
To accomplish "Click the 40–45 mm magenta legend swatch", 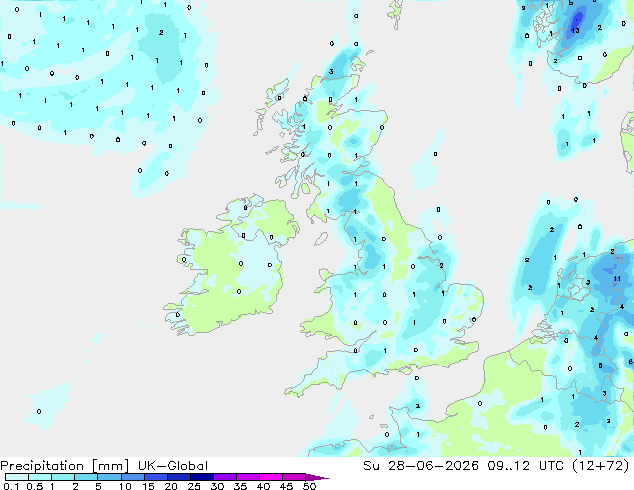I will tap(271, 477).
